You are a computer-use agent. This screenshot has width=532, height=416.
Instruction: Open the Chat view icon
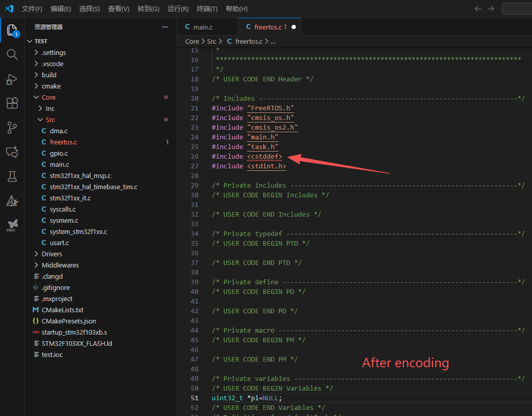[x=12, y=152]
